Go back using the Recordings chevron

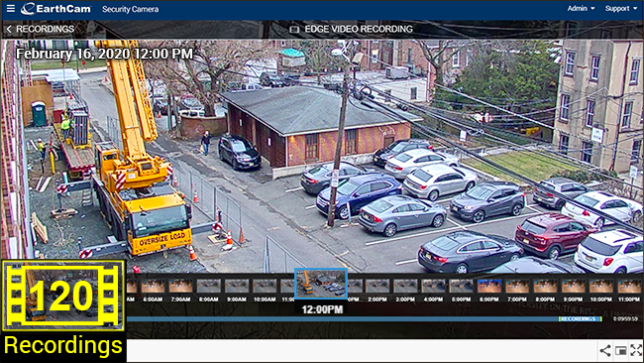point(9,29)
